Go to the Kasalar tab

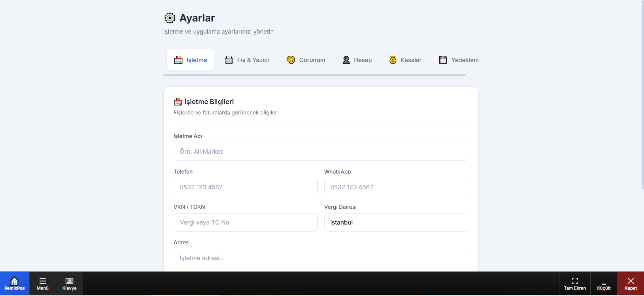coord(405,60)
